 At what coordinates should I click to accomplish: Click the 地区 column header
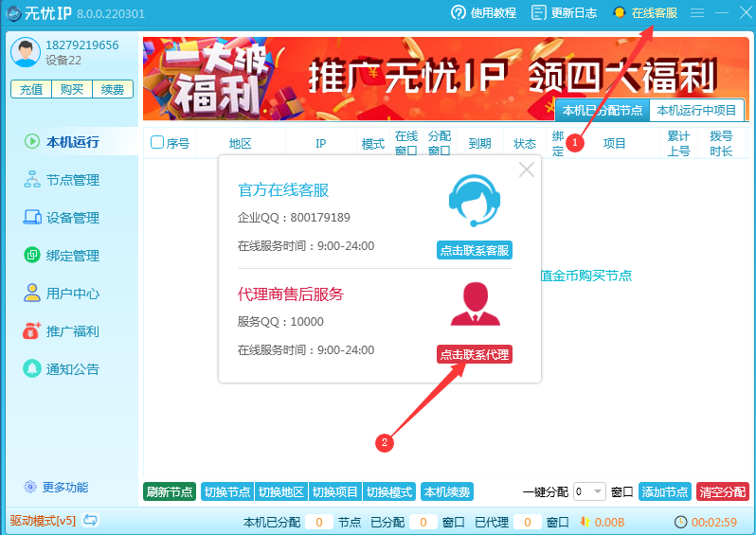(241, 143)
